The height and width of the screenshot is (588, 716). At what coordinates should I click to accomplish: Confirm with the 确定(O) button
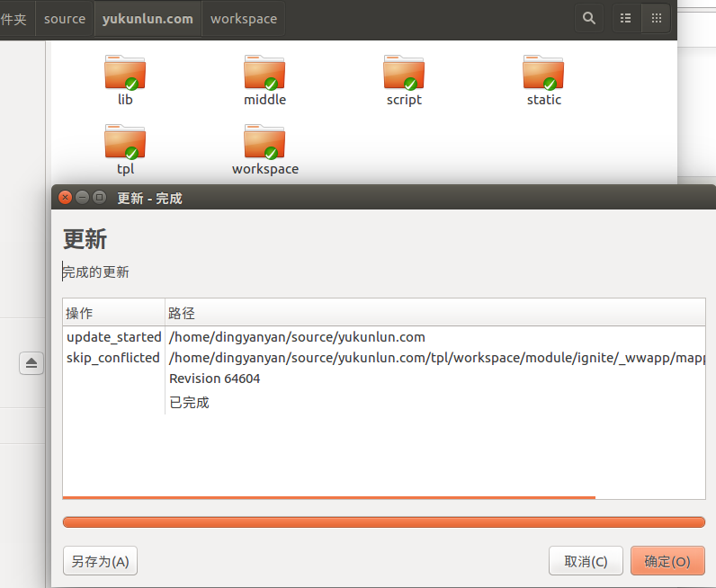(x=667, y=561)
